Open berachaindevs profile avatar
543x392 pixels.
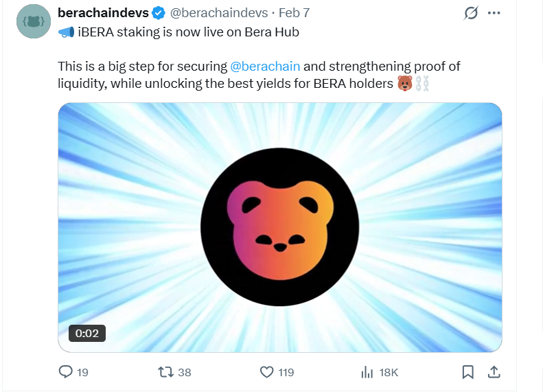pos(34,21)
